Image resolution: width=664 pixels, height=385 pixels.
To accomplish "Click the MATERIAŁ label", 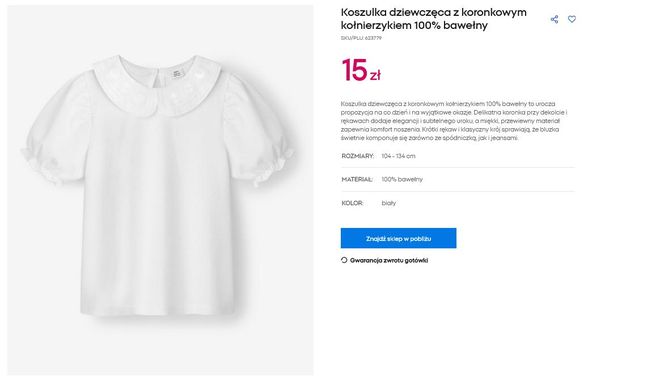I will 357,180.
